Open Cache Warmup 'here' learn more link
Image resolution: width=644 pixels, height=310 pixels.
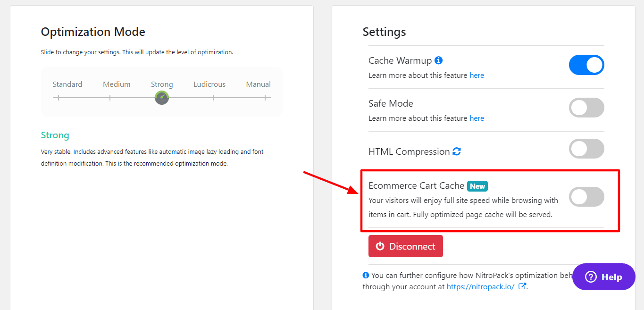pyautogui.click(x=477, y=75)
